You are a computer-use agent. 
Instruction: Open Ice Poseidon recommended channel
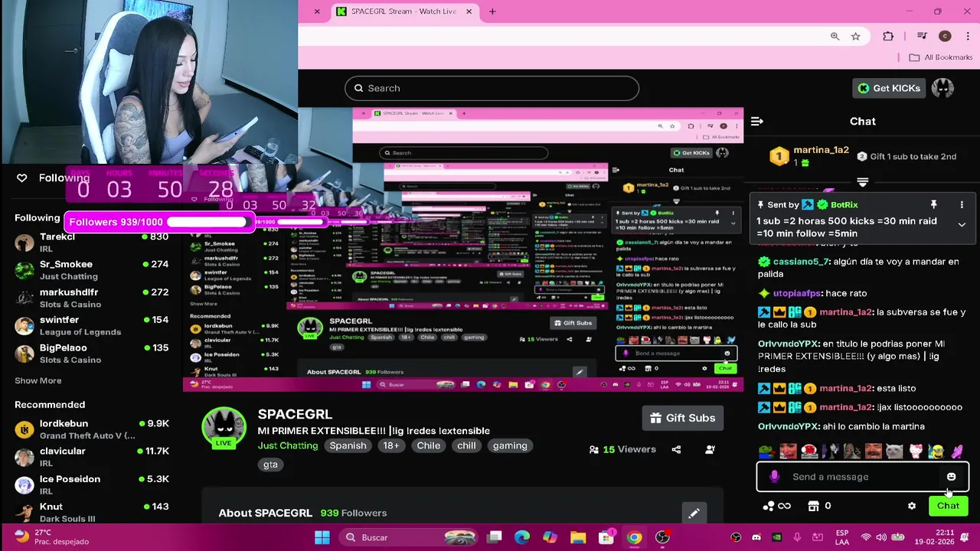[92, 484]
